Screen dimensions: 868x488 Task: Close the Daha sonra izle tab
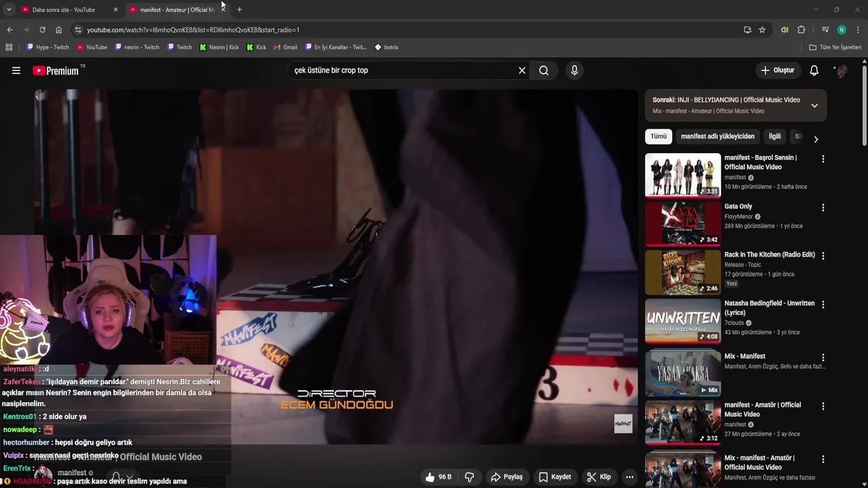point(115,9)
